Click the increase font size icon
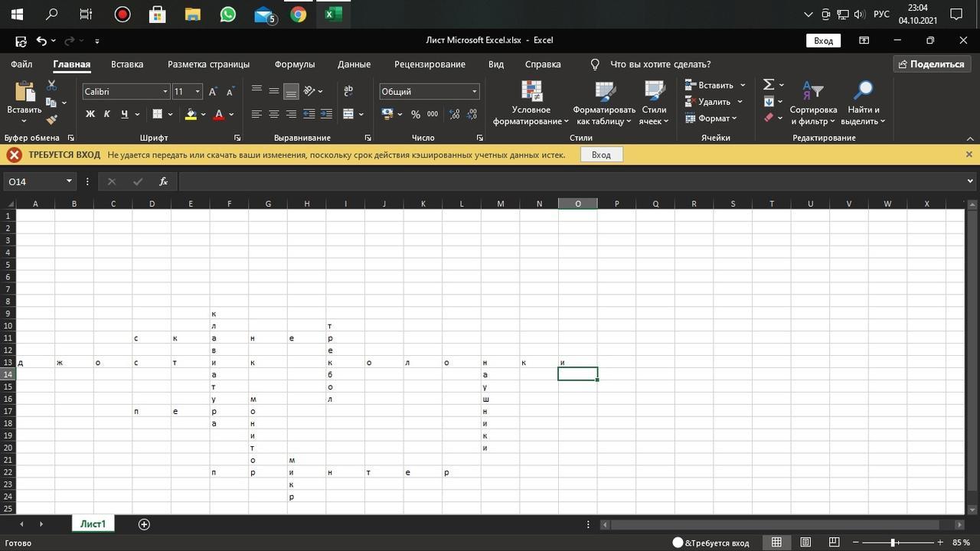Viewport: 980px width, 551px height. pos(213,92)
